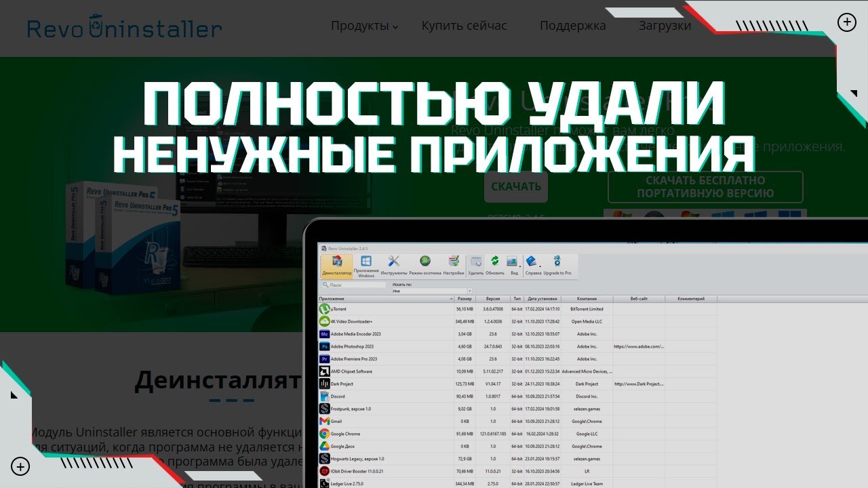Click the Деинсталлятор heading on the website
The width and height of the screenshot is (868, 488).
(218, 381)
